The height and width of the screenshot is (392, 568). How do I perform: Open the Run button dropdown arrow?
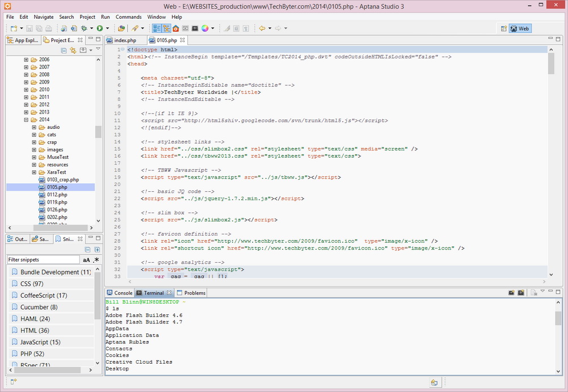[107, 28]
